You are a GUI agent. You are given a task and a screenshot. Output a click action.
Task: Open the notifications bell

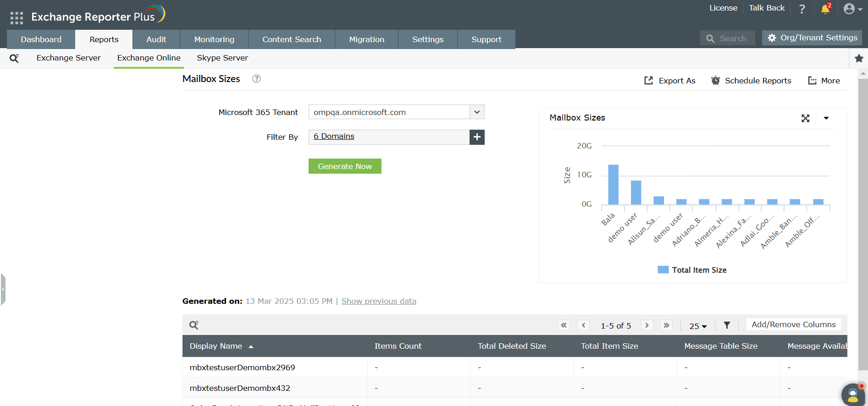coord(825,9)
